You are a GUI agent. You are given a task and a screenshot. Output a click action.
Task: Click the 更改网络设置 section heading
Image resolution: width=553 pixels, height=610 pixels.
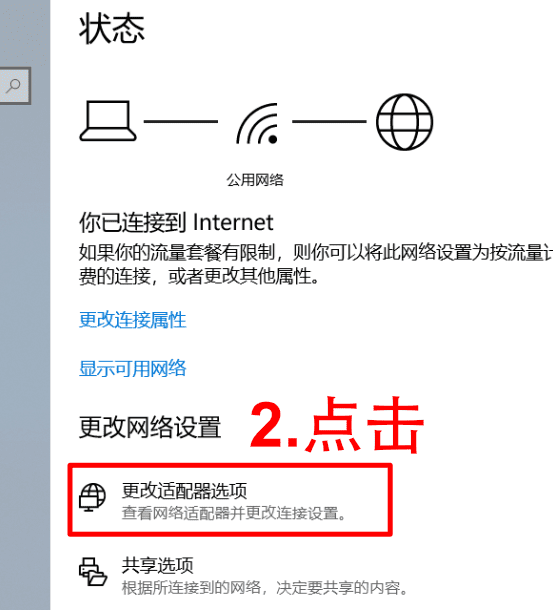point(150,428)
